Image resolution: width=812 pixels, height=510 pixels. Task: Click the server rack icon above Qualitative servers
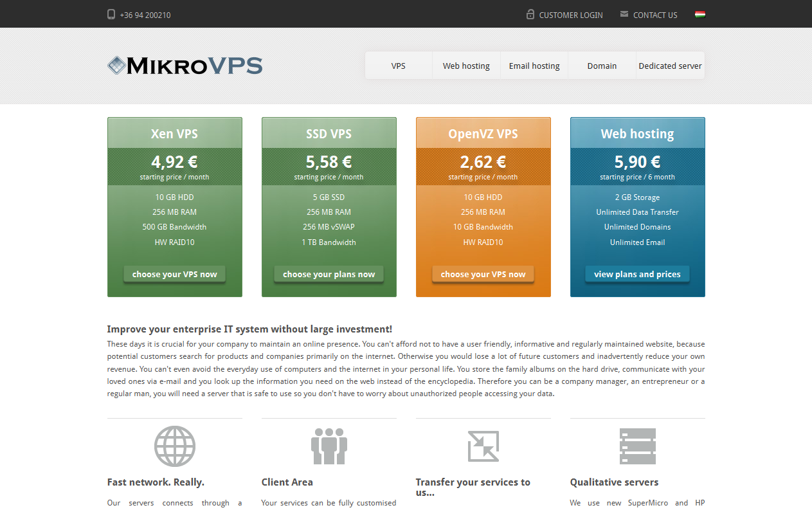pyautogui.click(x=638, y=446)
